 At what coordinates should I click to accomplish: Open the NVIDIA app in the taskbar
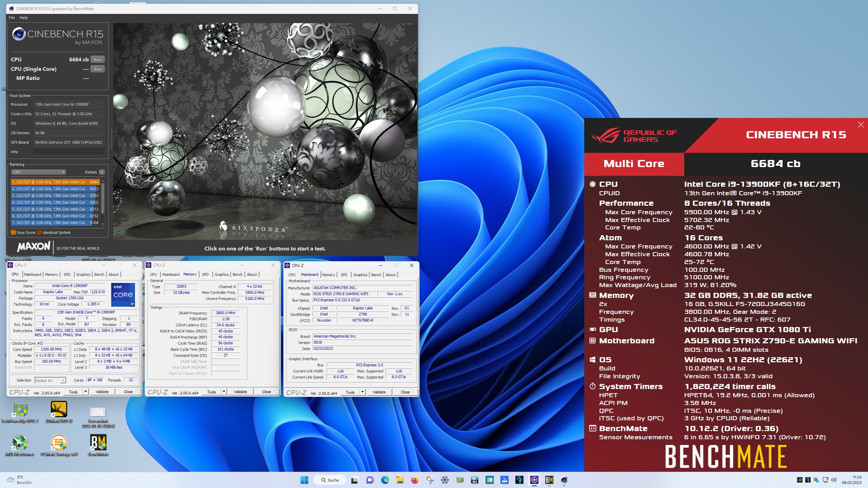coord(490,480)
